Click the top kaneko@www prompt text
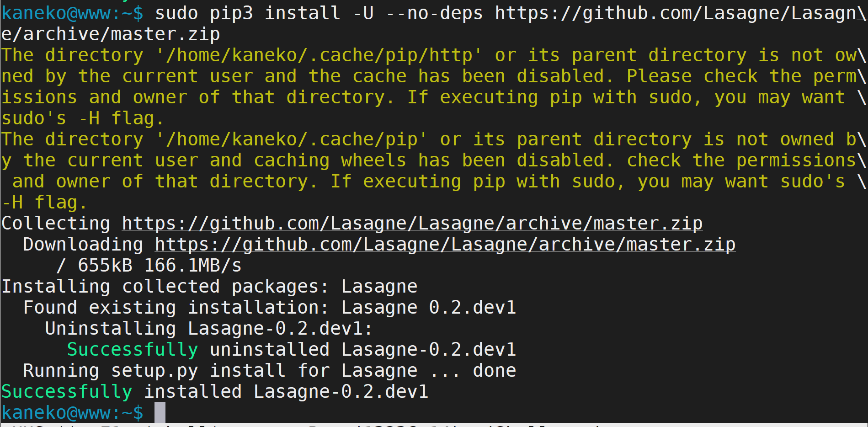Image resolution: width=868 pixels, height=427 pixels. pyautogui.click(x=72, y=13)
